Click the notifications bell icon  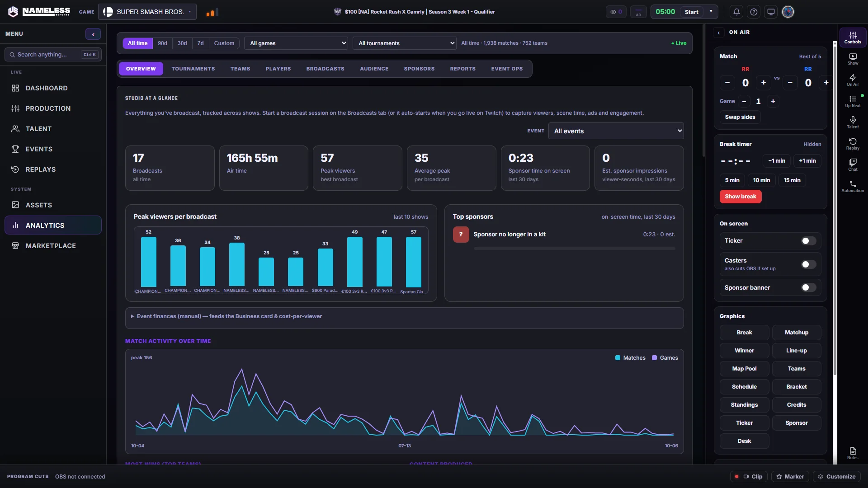736,12
